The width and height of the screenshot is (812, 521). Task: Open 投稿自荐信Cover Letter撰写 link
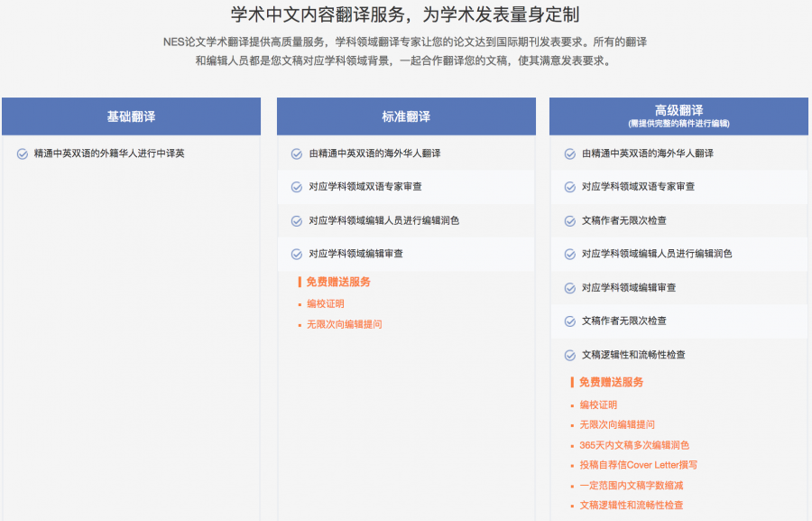pyautogui.click(x=638, y=465)
